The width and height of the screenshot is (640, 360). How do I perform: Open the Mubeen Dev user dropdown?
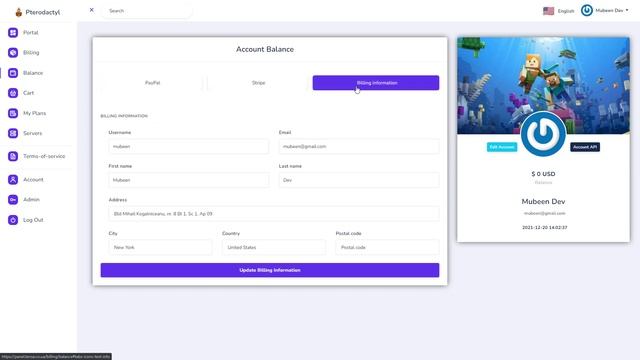click(611, 11)
